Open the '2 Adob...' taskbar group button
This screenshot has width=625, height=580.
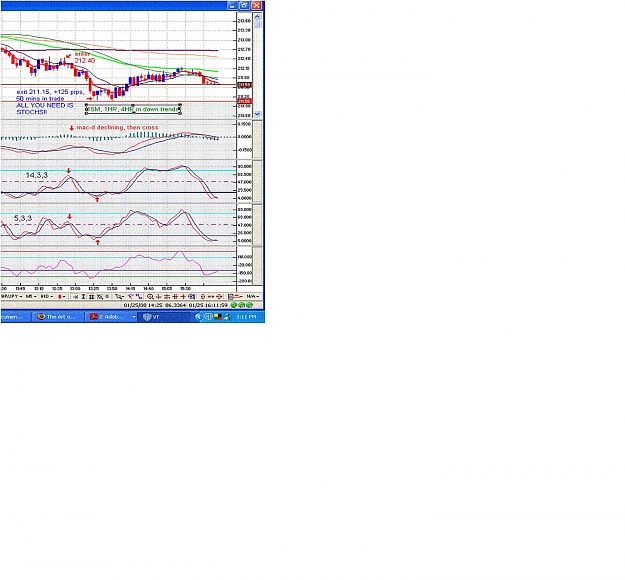pyautogui.click(x=111, y=317)
